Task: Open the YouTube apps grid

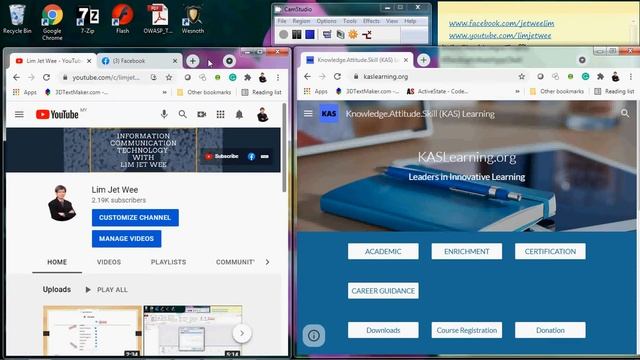Action: tap(220, 114)
